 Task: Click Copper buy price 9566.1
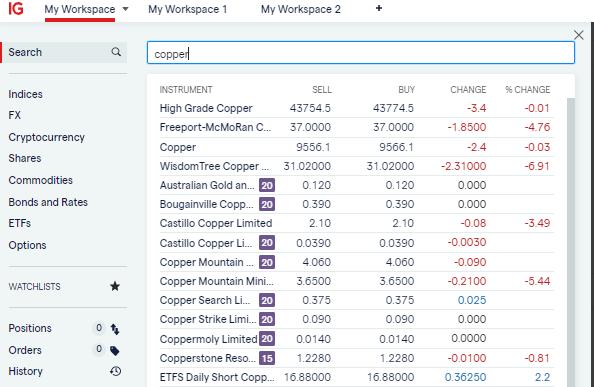click(x=397, y=147)
